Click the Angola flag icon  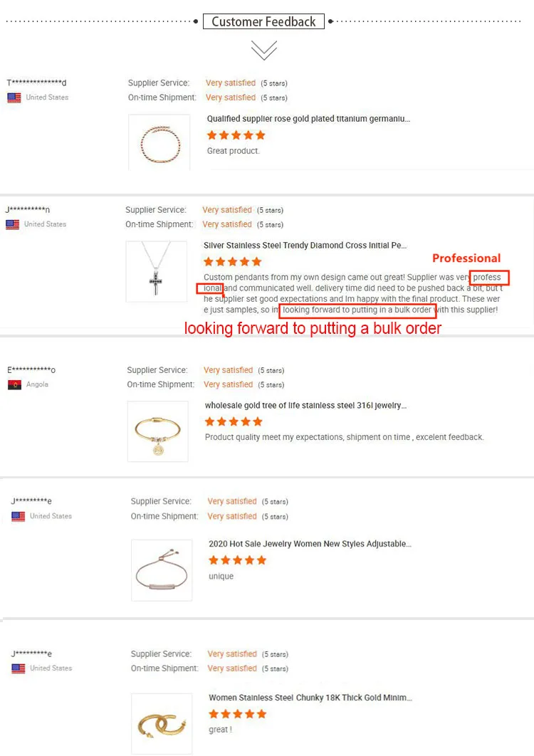[14, 384]
